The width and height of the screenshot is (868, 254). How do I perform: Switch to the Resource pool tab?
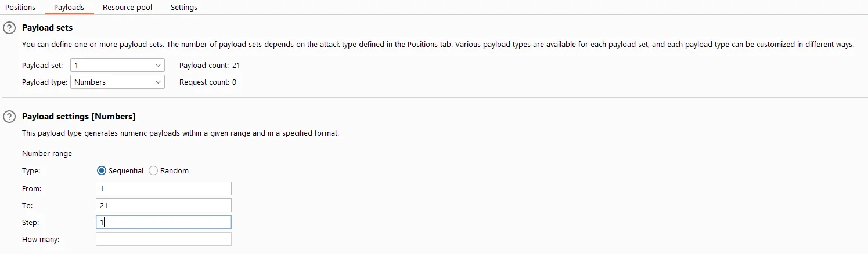128,7
